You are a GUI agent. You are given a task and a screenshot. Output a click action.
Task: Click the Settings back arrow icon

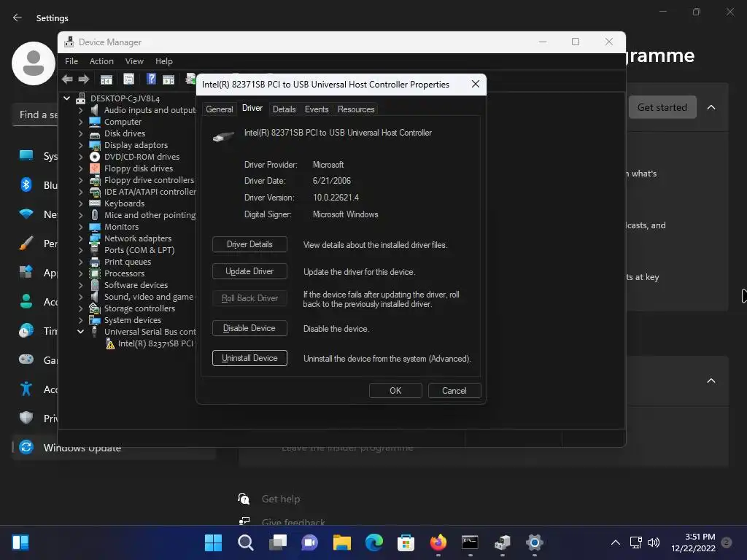18,17
